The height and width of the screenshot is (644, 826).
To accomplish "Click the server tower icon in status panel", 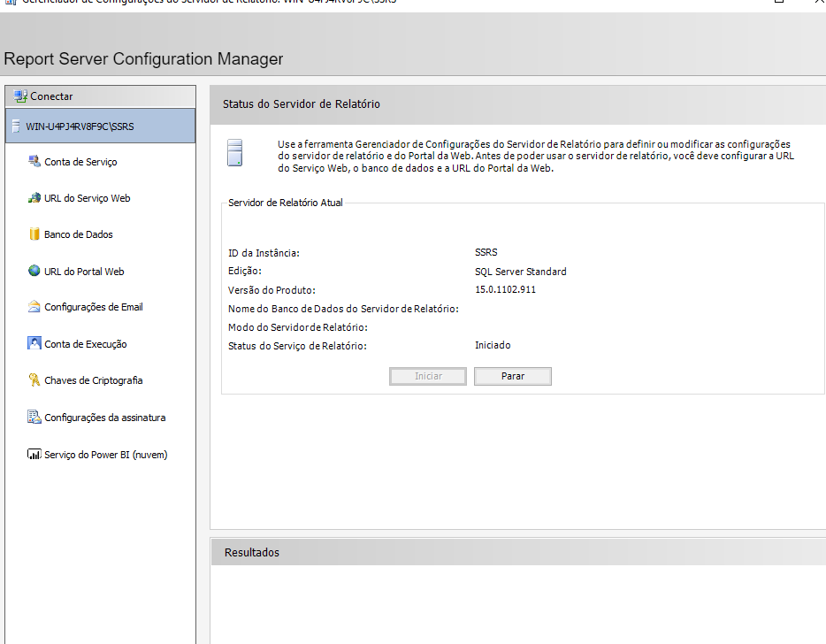I will [x=235, y=153].
